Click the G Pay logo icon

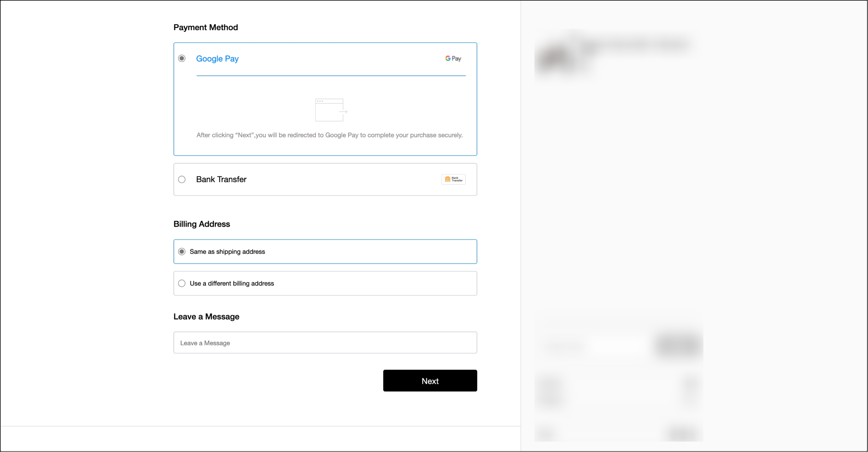click(x=453, y=59)
